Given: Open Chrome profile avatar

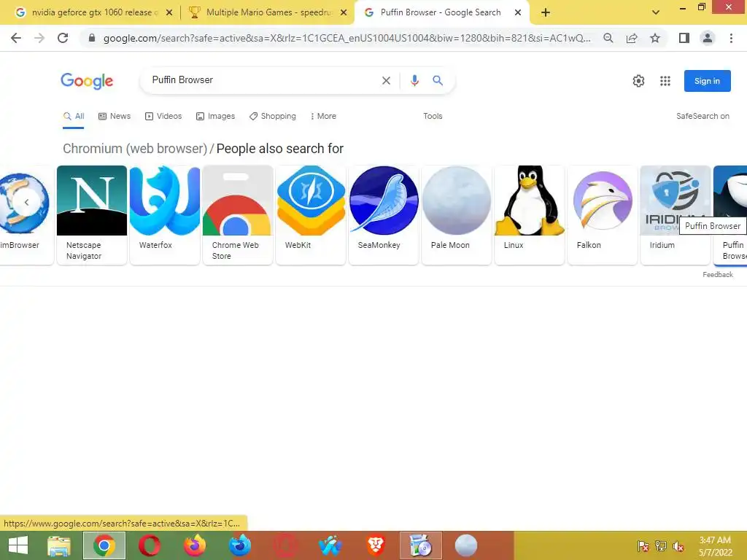Looking at the screenshot, I should [x=708, y=38].
